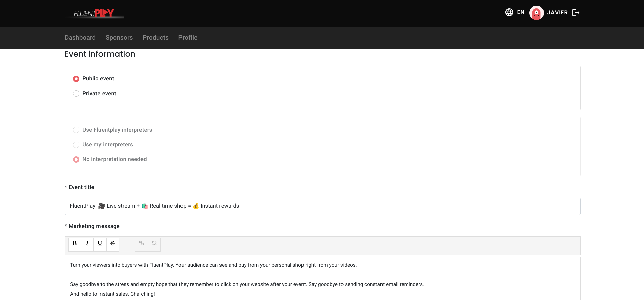Click the Event title label
The image size is (644, 300).
79,187
